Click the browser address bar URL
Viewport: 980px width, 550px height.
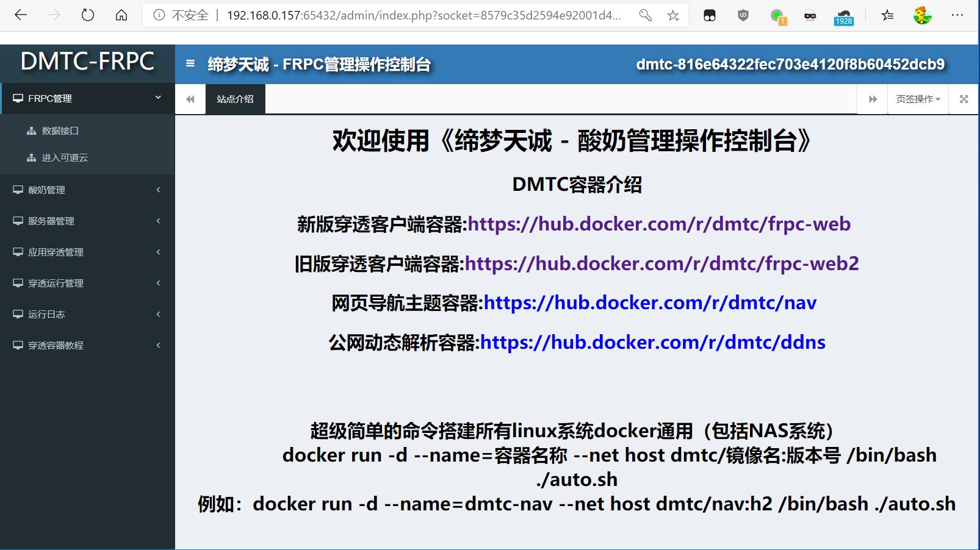click(x=423, y=15)
